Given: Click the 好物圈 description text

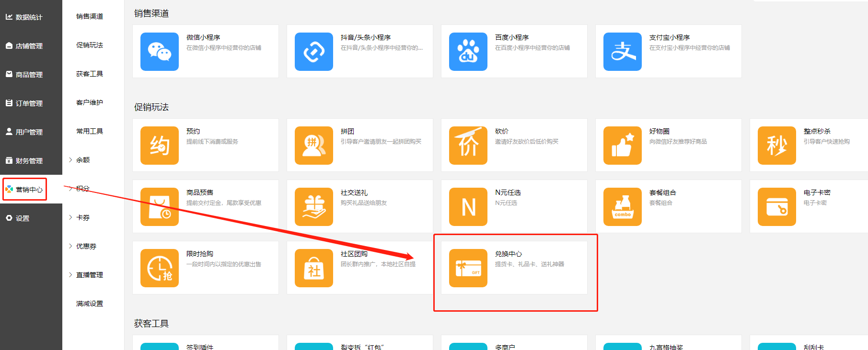Looking at the screenshot, I should coord(678,142).
